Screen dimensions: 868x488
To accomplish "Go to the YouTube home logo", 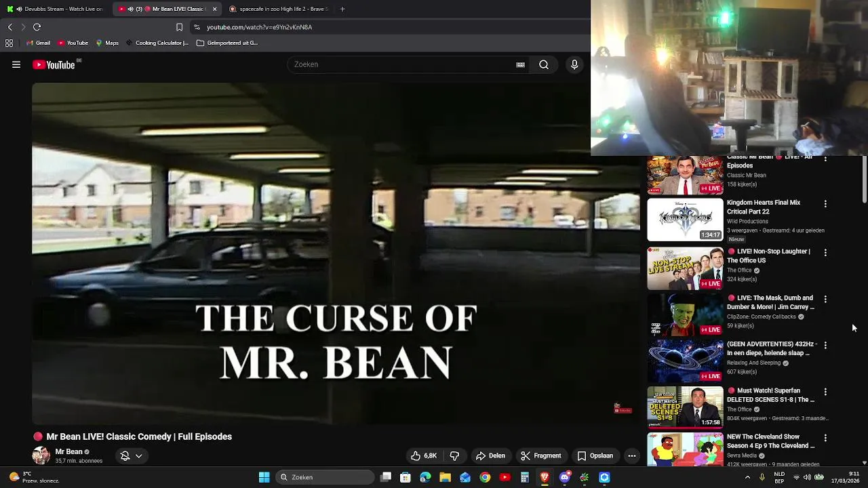I will (x=54, y=65).
